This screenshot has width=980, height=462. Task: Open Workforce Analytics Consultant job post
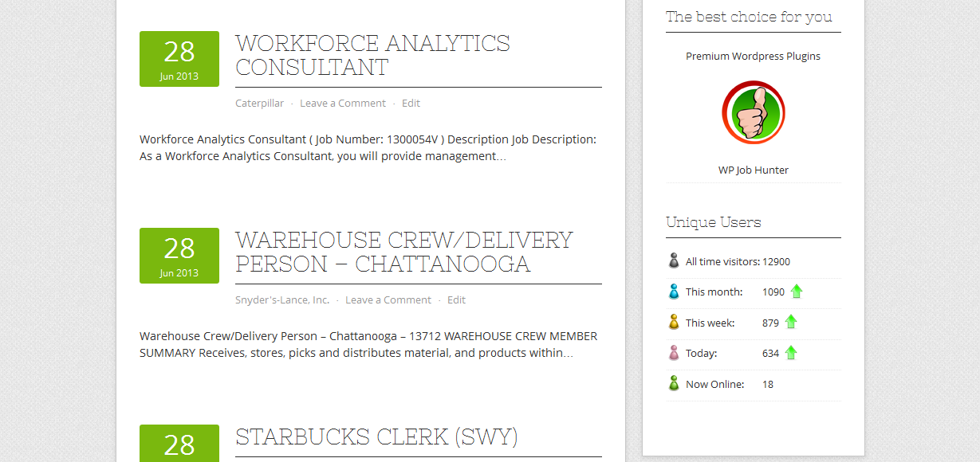(372, 55)
